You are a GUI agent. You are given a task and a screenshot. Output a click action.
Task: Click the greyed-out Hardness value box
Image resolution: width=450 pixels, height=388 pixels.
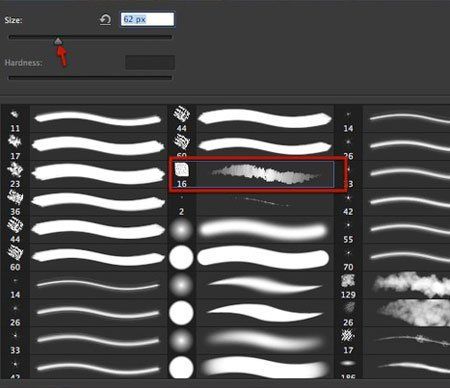(x=150, y=63)
